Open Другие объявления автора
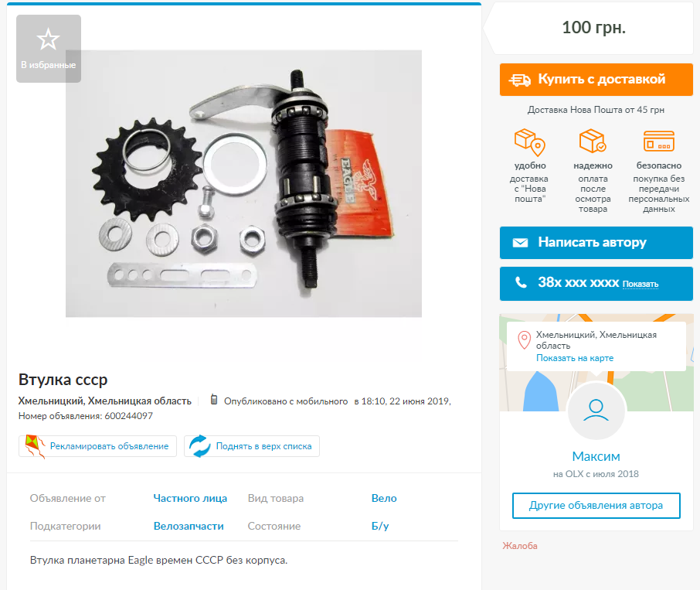 coord(596,506)
